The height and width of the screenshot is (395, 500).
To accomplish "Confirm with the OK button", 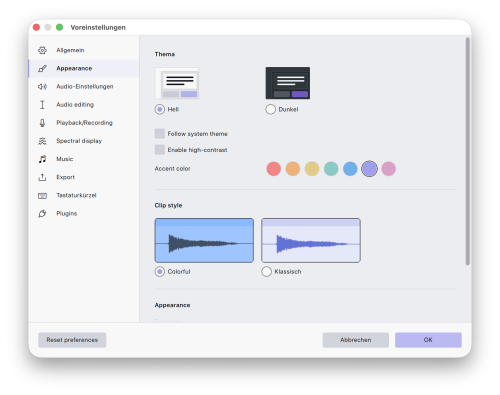I will pyautogui.click(x=428, y=340).
